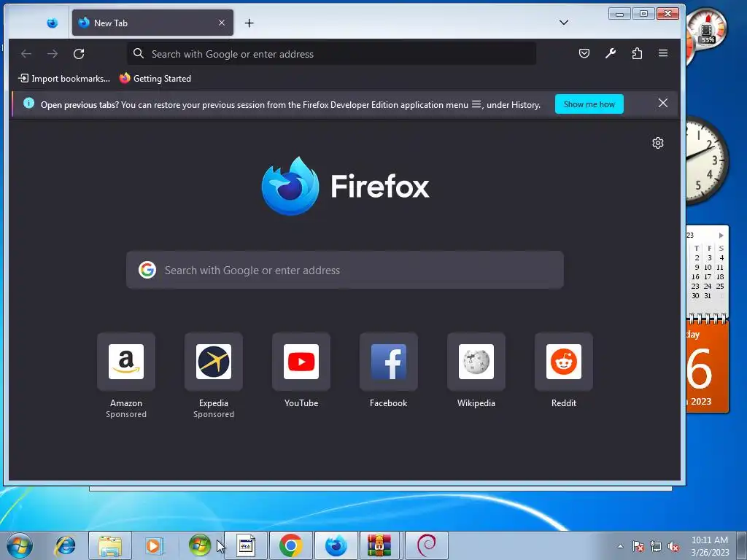Image resolution: width=747 pixels, height=560 pixels.
Task: Click the muted volume tray icon
Action: [x=673, y=546]
